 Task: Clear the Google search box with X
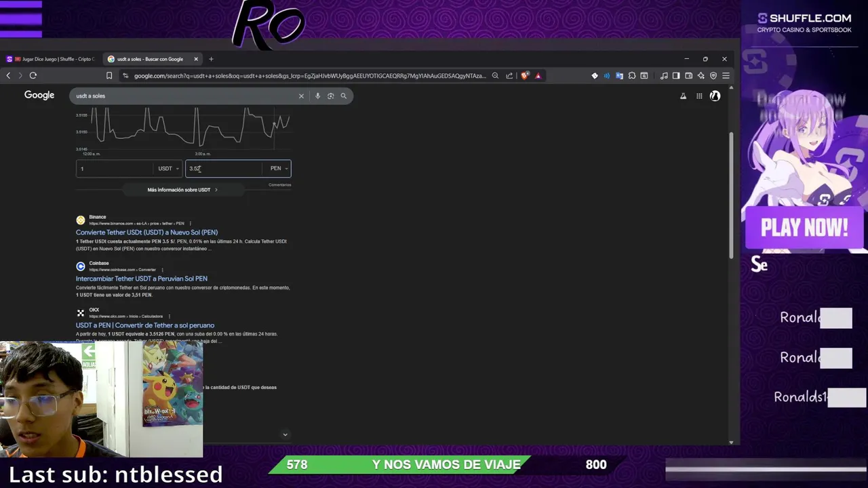pos(301,96)
